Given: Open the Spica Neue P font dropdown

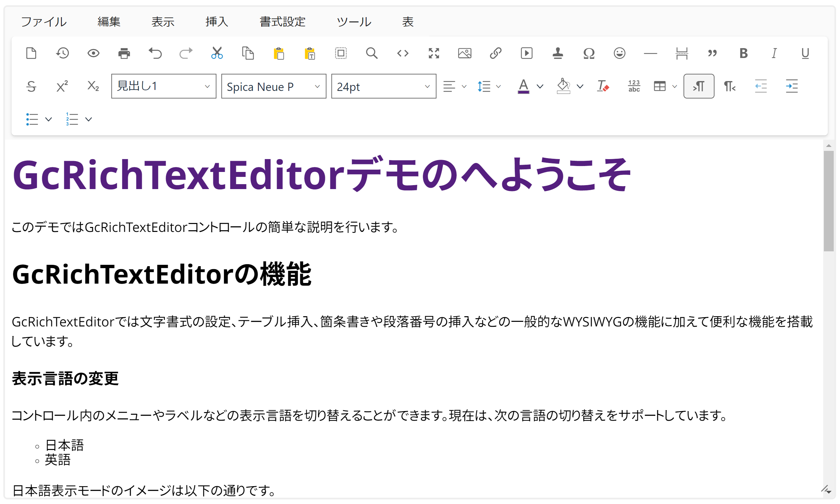Looking at the screenshot, I should 274,86.
